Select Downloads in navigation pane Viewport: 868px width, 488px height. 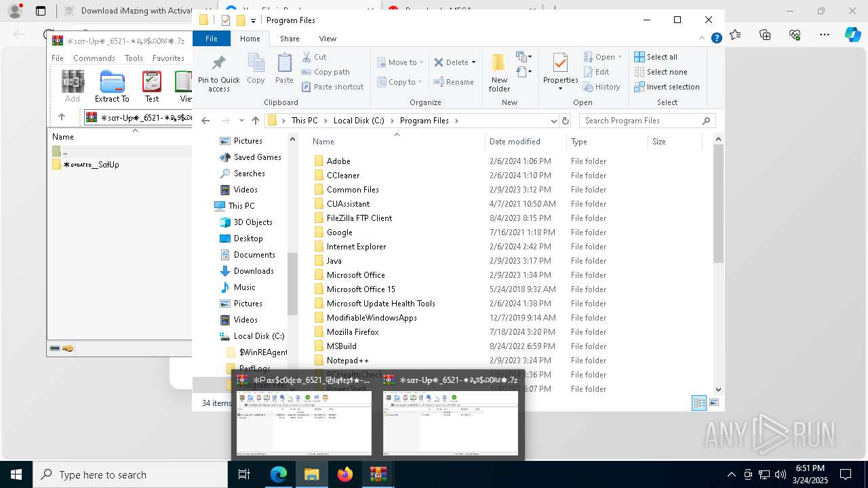[x=254, y=271]
